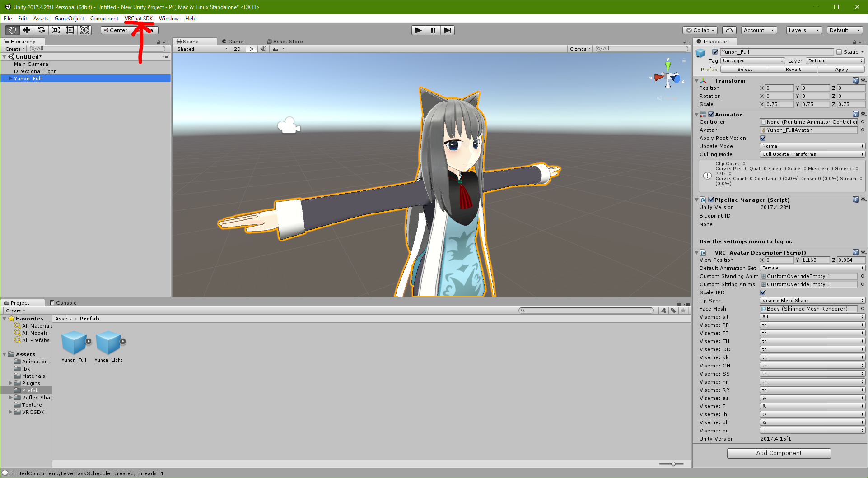Toggle Animator component enabled checkbox

click(711, 114)
